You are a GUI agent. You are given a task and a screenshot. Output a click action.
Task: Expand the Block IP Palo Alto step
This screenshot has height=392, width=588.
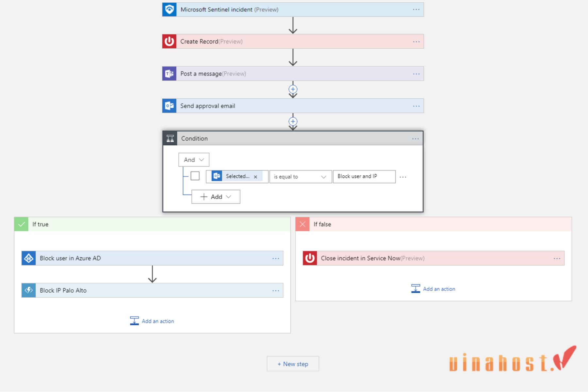[x=152, y=290]
